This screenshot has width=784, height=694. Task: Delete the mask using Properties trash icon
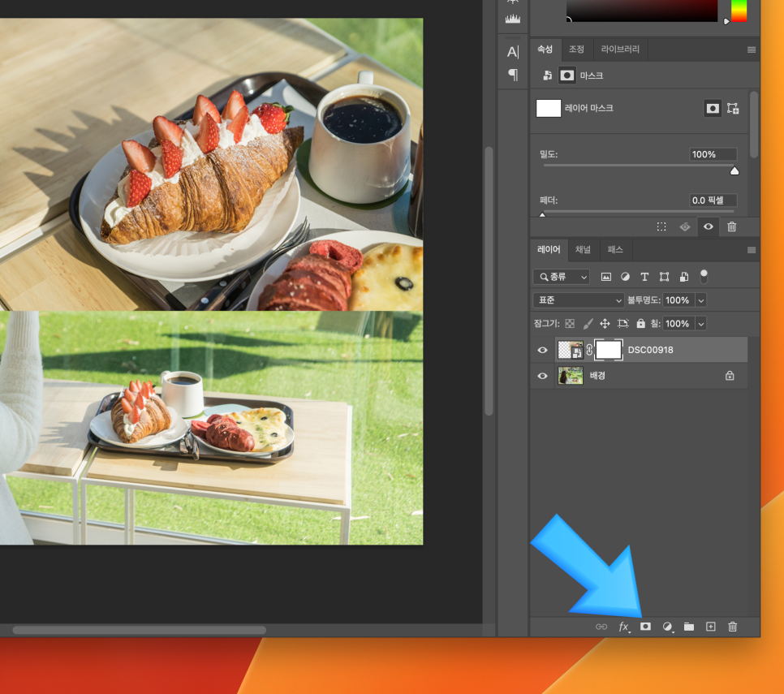click(731, 227)
